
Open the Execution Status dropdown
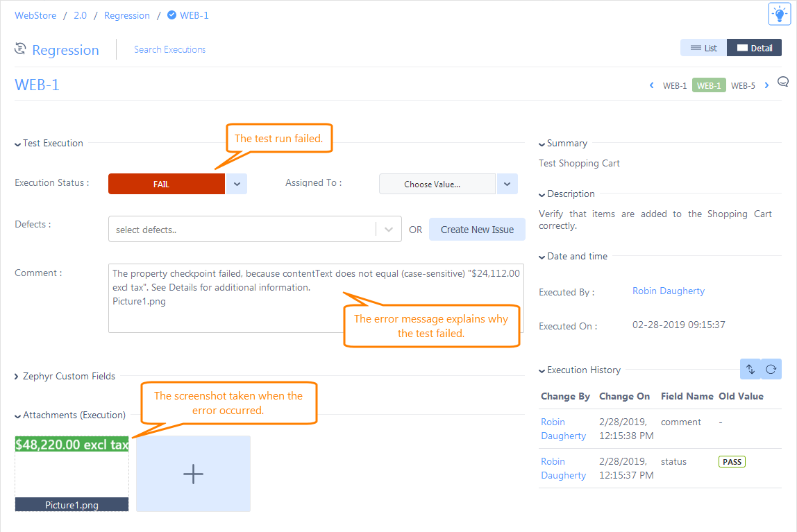tap(236, 184)
